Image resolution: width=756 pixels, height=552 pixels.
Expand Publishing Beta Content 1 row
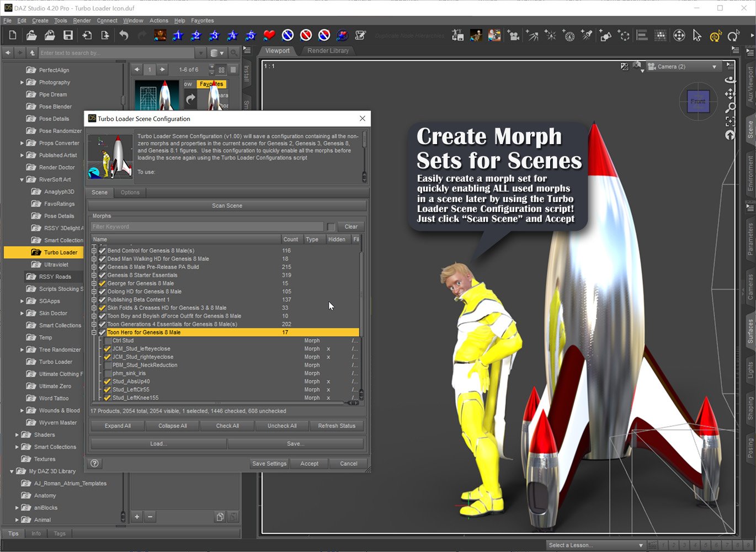94,300
